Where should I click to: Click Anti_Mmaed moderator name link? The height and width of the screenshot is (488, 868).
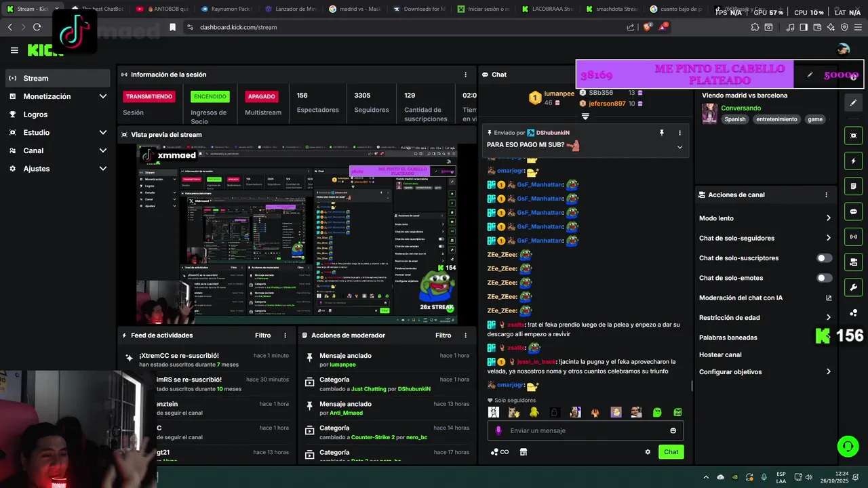pyautogui.click(x=346, y=413)
